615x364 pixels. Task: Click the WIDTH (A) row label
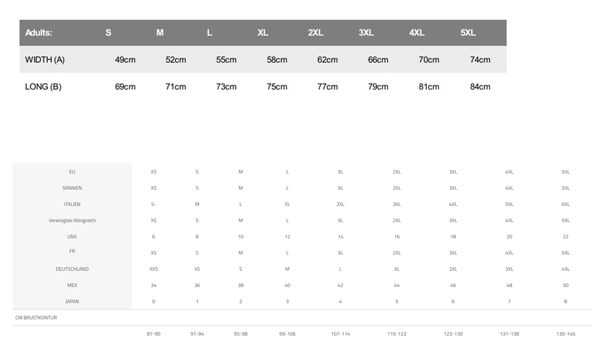[45, 60]
